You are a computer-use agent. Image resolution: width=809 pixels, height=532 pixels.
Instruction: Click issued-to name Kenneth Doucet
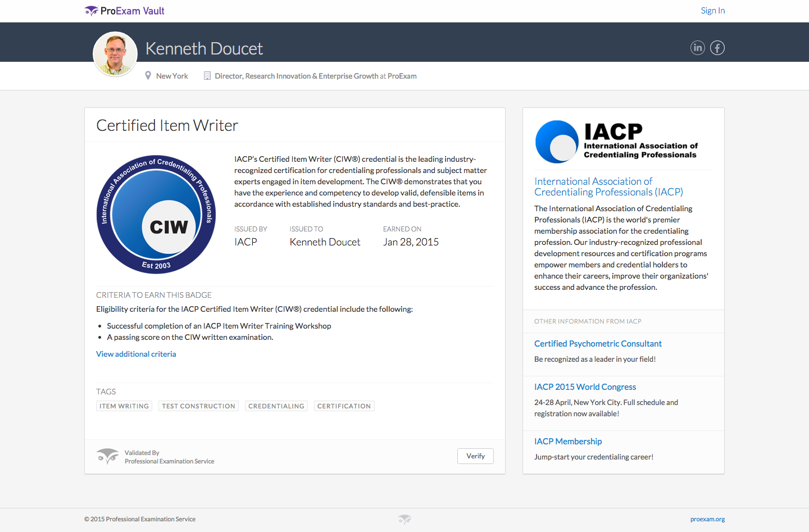tap(325, 242)
